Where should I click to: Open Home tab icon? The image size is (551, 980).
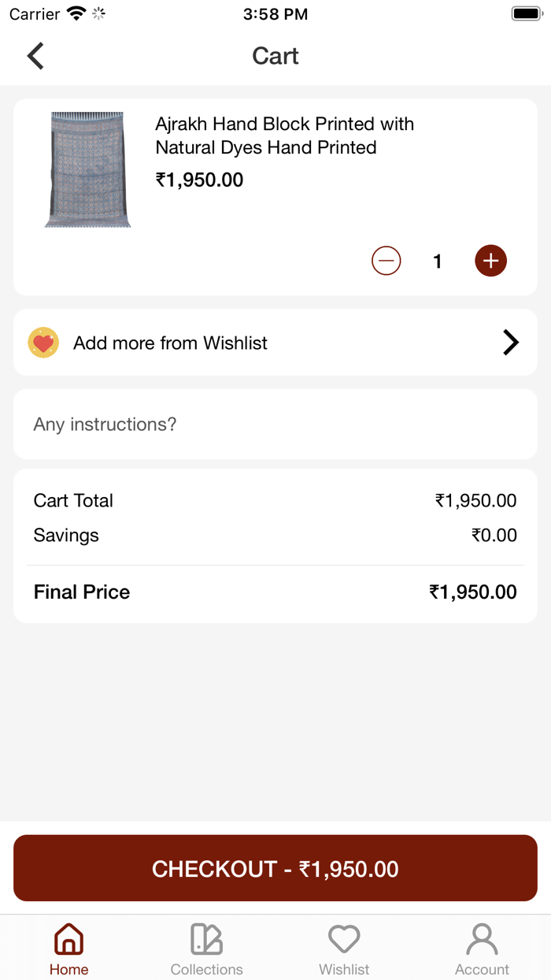(x=68, y=939)
